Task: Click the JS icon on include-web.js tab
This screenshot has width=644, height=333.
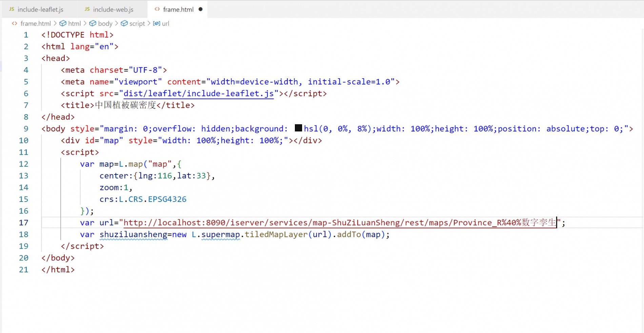Action: (87, 9)
